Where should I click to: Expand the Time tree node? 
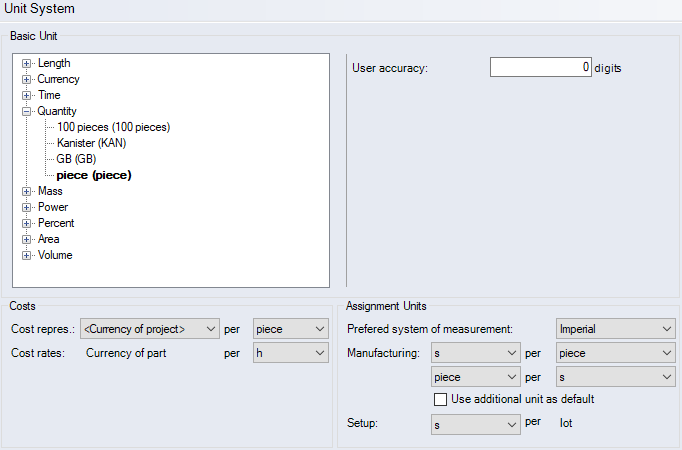pyautogui.click(x=27, y=95)
